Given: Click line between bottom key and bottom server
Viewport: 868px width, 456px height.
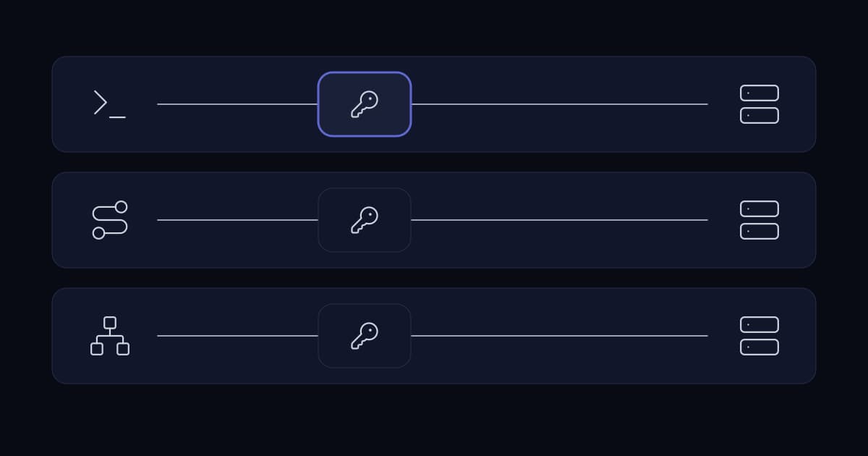Looking at the screenshot, I should point(559,336).
